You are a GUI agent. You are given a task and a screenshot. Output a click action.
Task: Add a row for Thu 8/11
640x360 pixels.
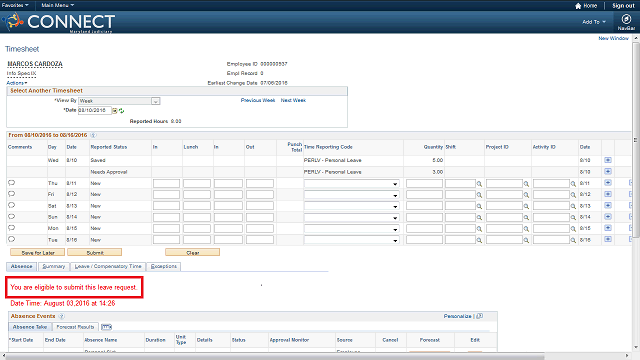click(x=608, y=183)
